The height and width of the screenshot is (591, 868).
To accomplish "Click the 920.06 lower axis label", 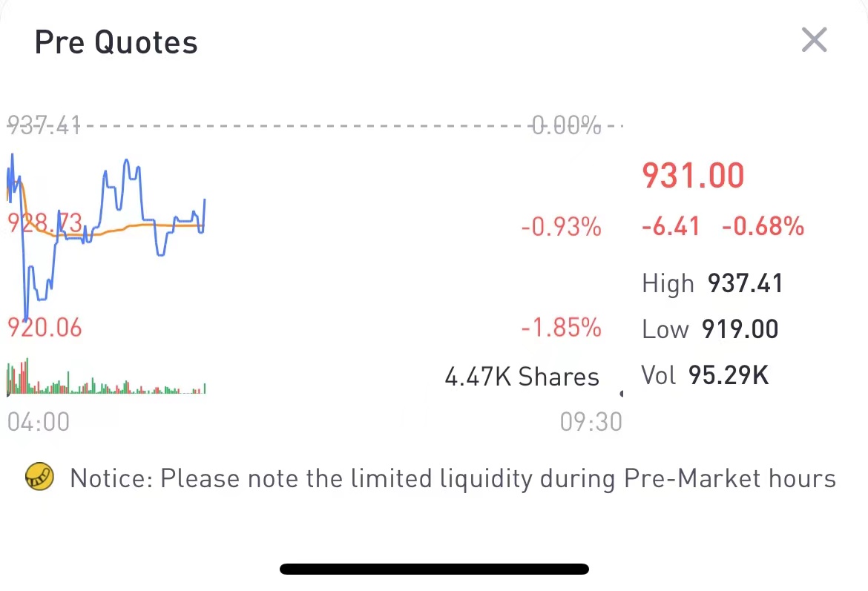I will tap(45, 327).
